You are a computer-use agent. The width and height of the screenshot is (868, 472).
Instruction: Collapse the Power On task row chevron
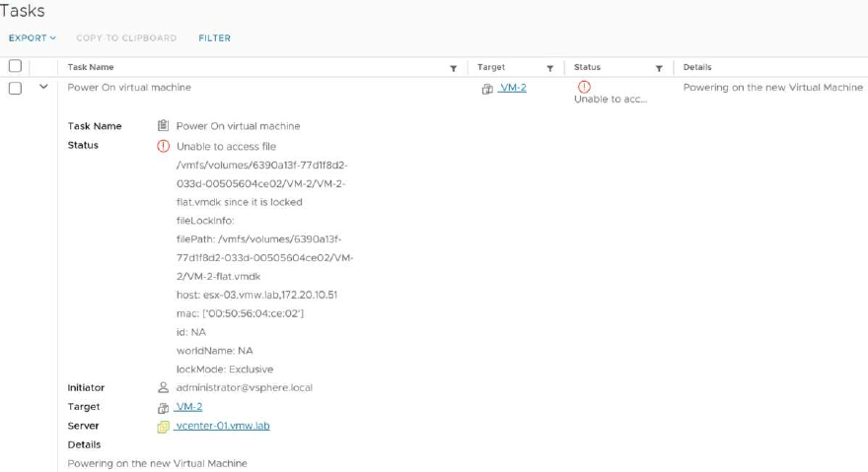(x=43, y=88)
